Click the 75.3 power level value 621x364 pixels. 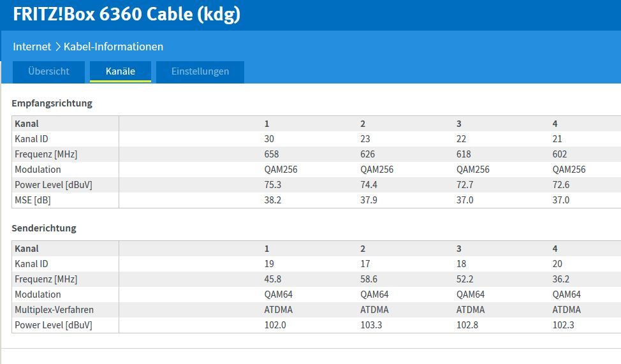[x=273, y=185]
